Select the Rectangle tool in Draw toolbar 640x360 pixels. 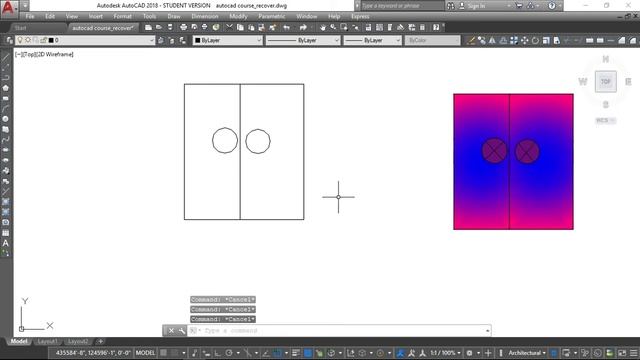point(5,98)
